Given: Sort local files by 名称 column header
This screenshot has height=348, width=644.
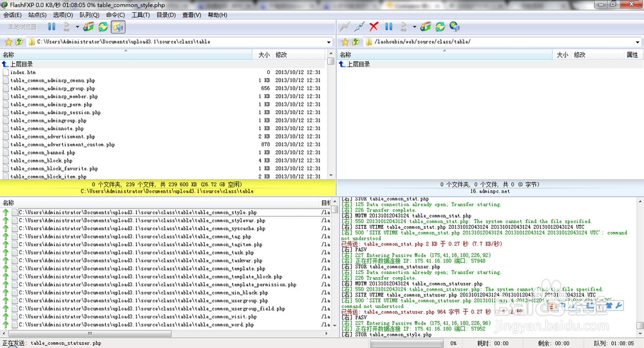Looking at the screenshot, I should 126,55.
